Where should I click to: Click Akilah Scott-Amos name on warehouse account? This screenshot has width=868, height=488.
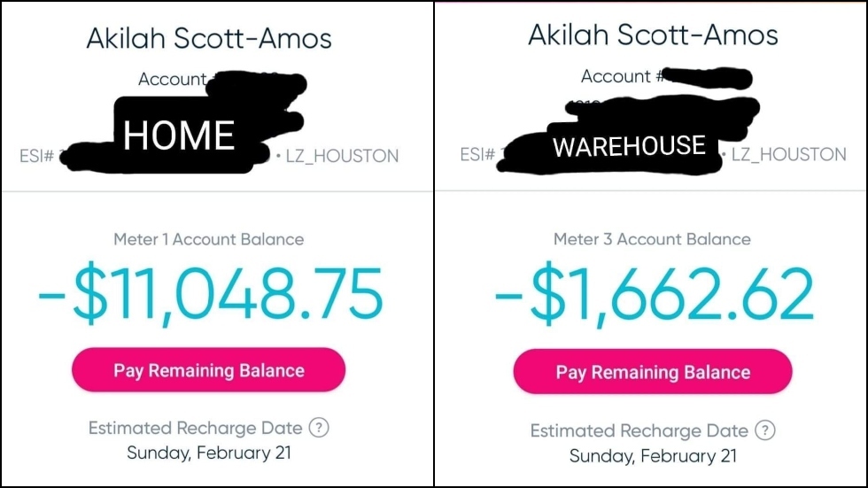(x=653, y=35)
